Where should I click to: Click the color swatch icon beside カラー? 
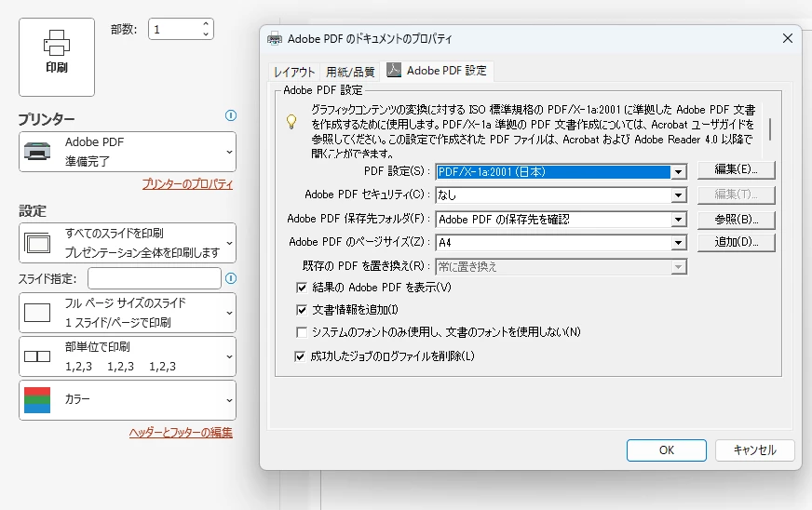pos(37,400)
